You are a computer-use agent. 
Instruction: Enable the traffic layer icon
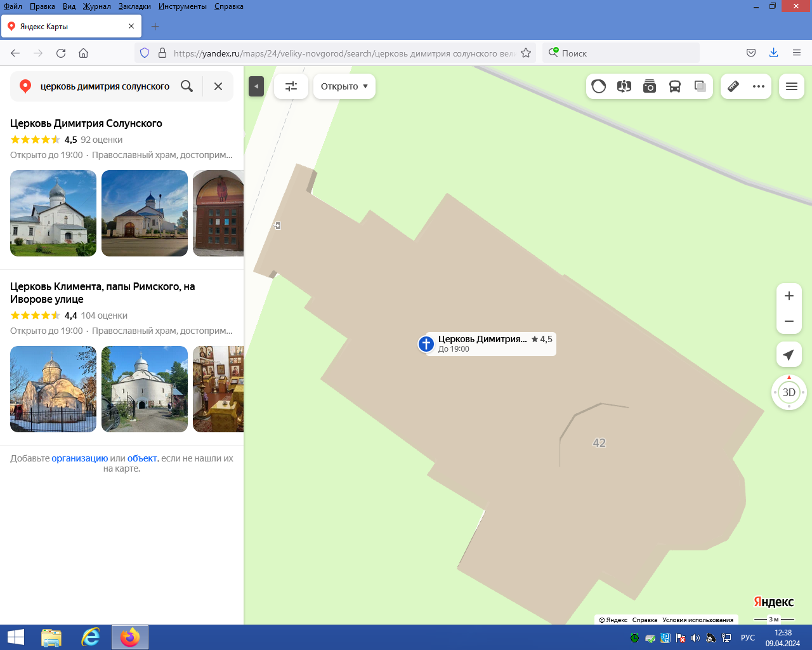(x=598, y=86)
